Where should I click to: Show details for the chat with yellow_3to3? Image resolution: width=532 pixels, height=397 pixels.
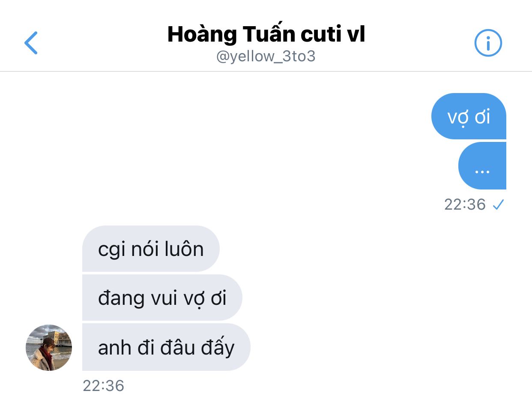(x=488, y=43)
